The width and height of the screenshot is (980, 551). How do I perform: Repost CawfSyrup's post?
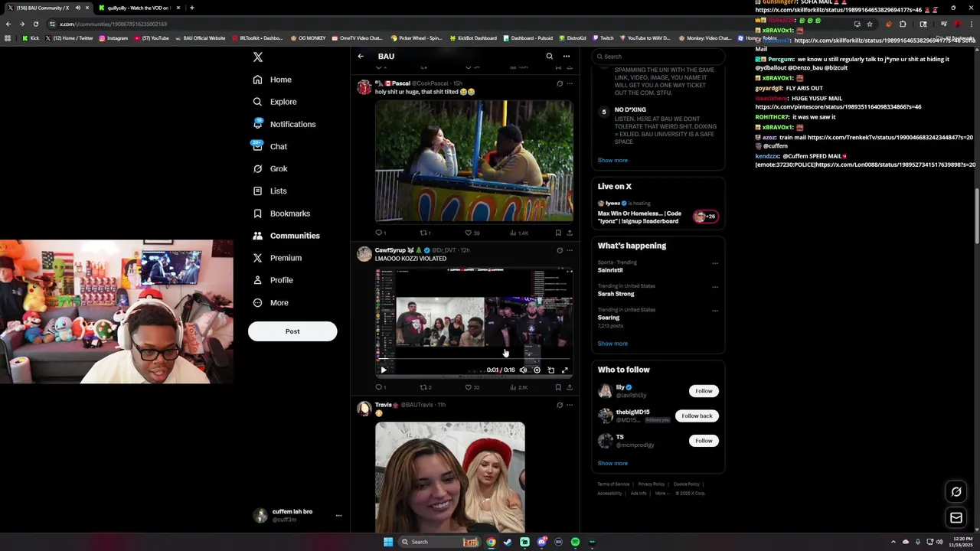click(x=425, y=387)
